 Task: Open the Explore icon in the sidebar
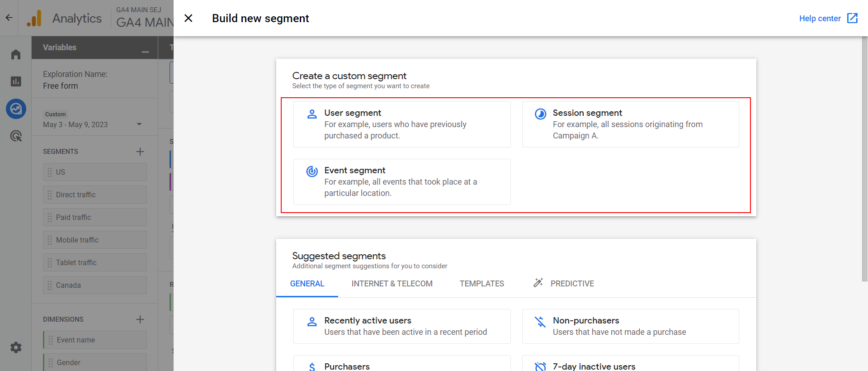[16, 109]
